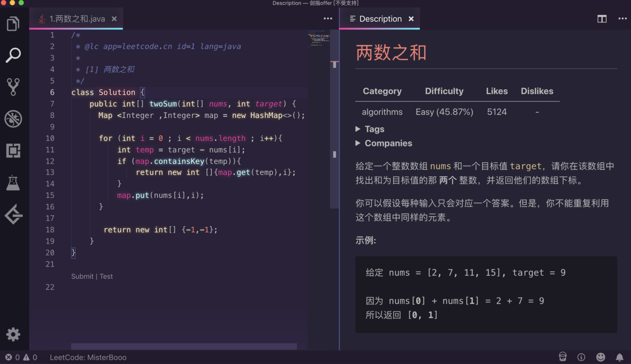Open the Explorer files view
The height and width of the screenshot is (364, 631).
click(x=13, y=24)
